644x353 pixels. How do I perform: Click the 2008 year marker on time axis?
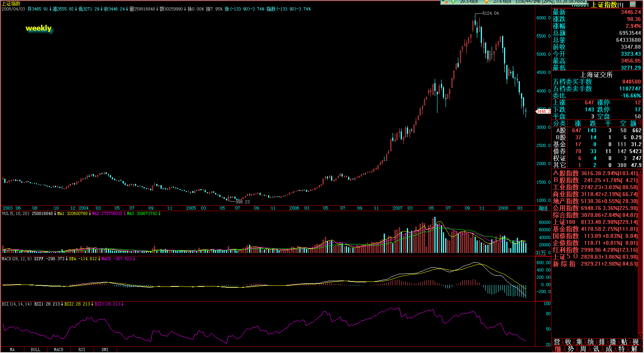503,208
